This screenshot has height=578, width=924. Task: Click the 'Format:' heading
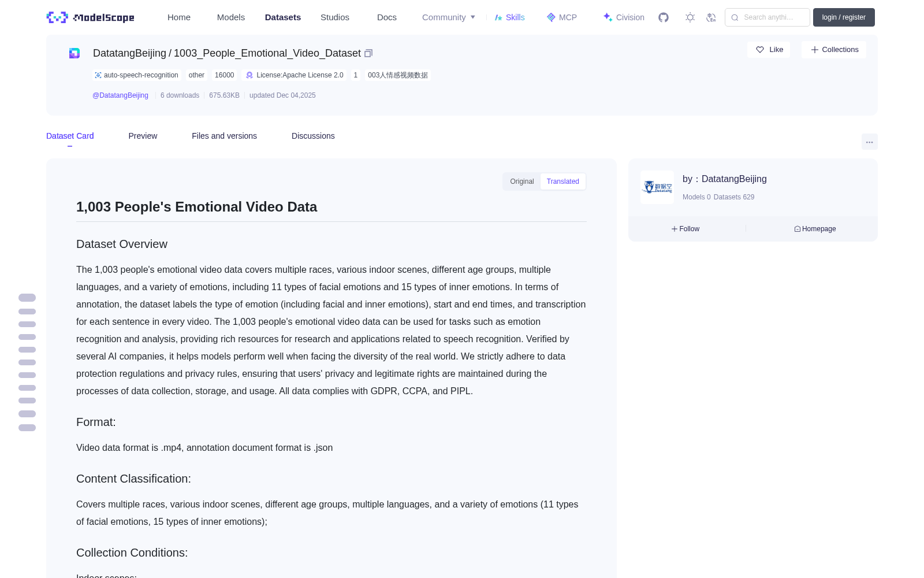(x=96, y=422)
